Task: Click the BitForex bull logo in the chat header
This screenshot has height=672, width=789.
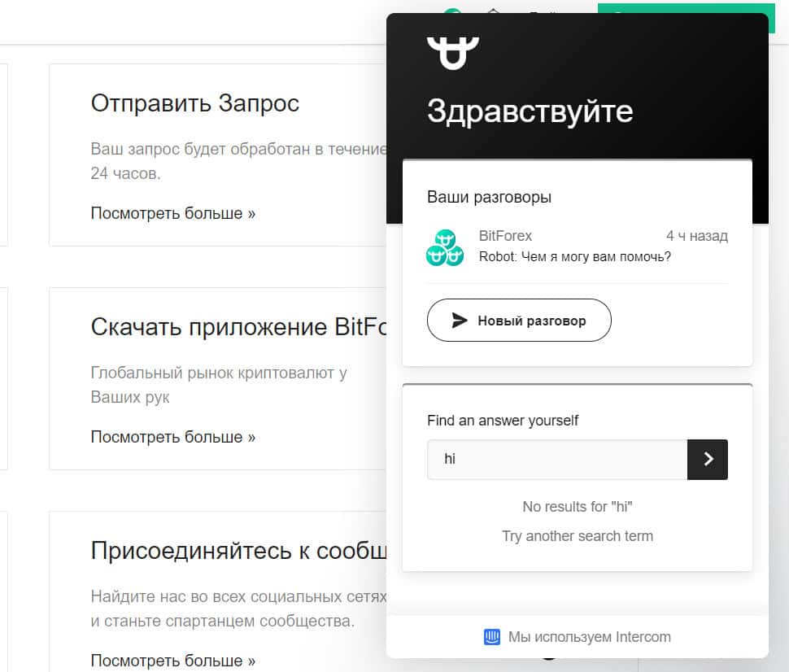Action: [453, 52]
